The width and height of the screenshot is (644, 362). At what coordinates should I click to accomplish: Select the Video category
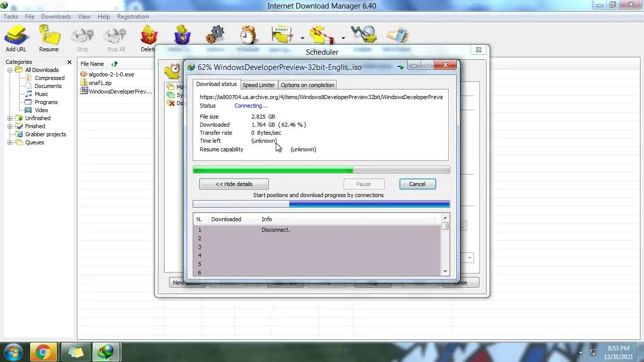41,110
